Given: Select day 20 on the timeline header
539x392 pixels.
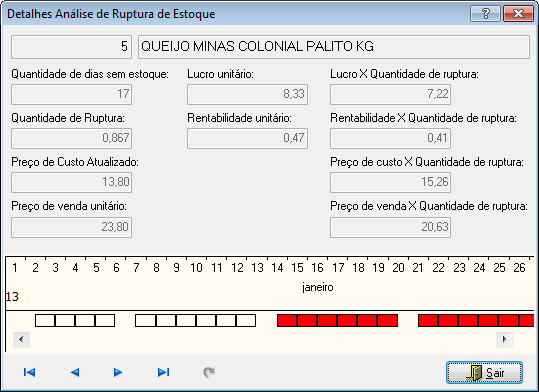Looking at the screenshot, I should tap(398, 268).
